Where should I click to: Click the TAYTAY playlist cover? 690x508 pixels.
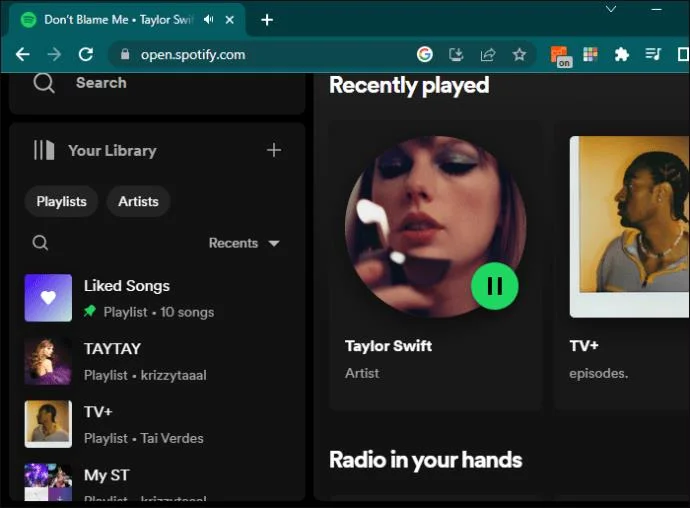pyautogui.click(x=48, y=361)
